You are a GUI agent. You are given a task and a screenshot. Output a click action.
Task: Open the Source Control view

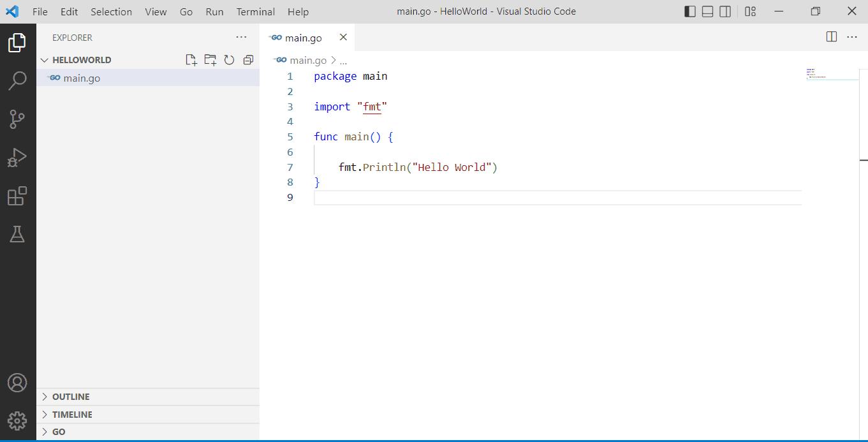(x=18, y=119)
